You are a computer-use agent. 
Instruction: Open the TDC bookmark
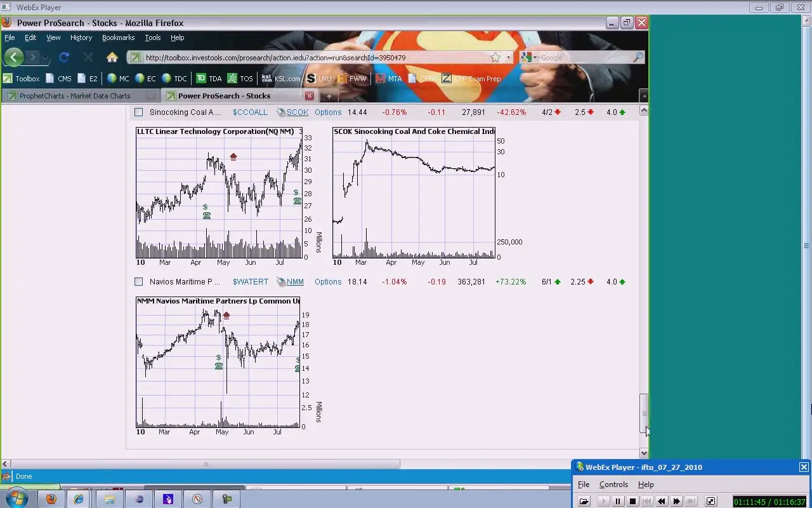click(174, 79)
